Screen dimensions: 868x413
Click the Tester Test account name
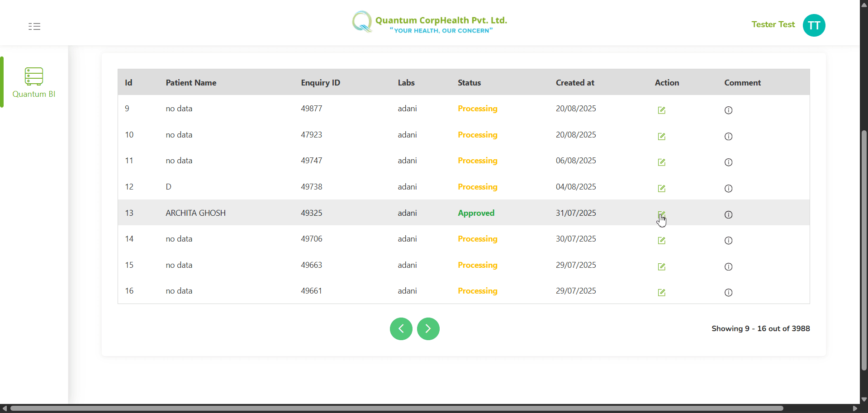point(773,24)
